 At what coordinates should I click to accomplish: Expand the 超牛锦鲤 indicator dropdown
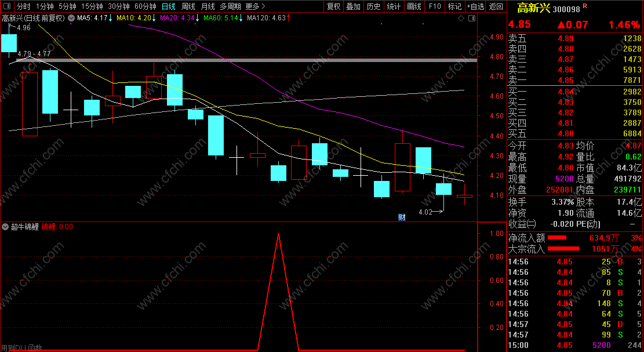pos(5,227)
